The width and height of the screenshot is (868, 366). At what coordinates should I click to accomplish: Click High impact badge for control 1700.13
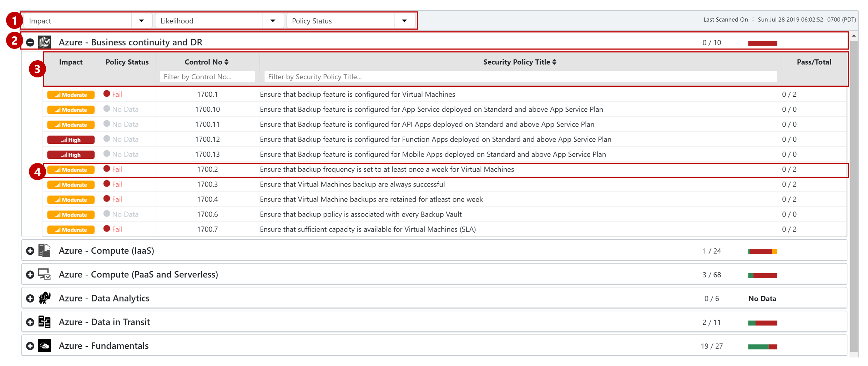pos(71,155)
